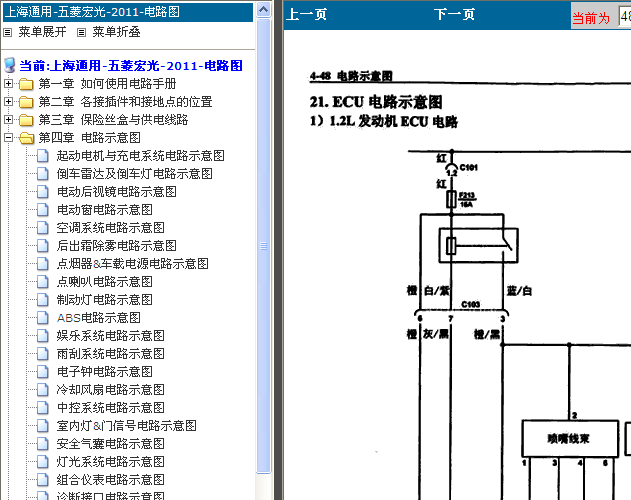Click page icon of 雨刮系统电路示意图
Screen dimensions: 631x500
click(x=43, y=354)
